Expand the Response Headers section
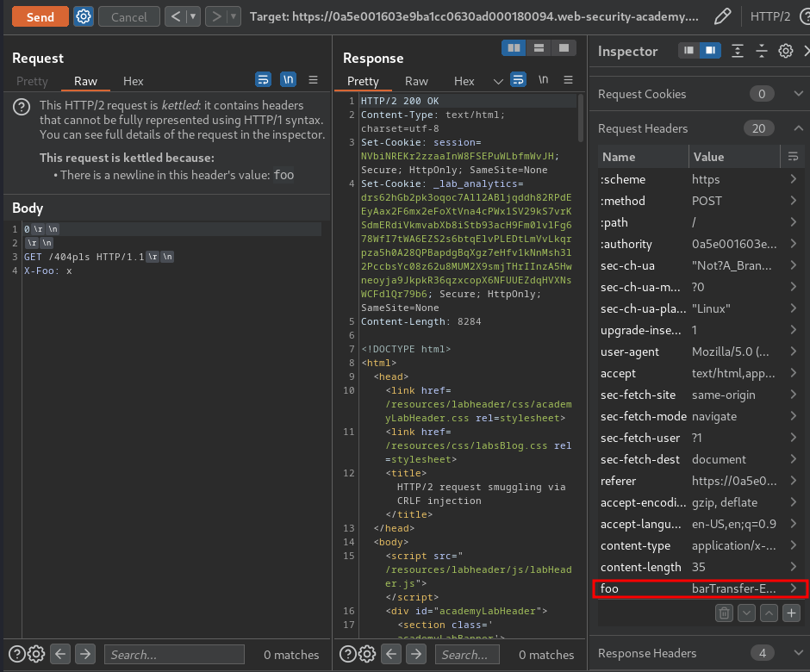This screenshot has height=672, width=810. pos(798,653)
